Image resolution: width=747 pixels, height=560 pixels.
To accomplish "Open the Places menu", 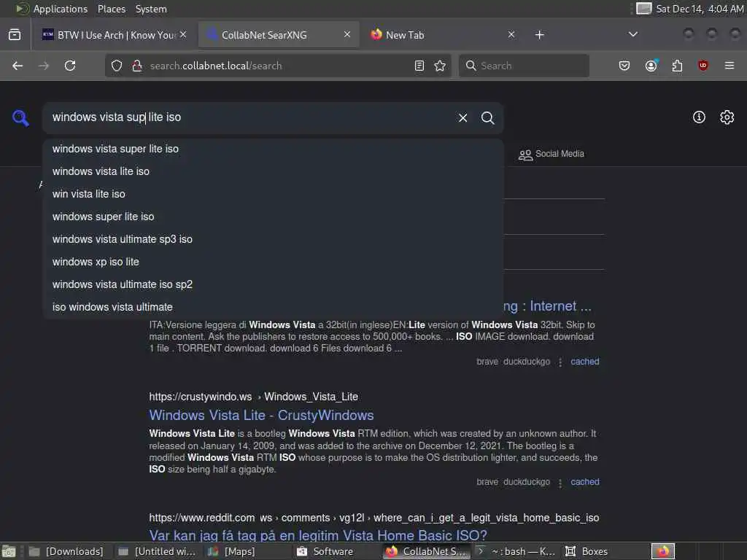I will (x=112, y=9).
